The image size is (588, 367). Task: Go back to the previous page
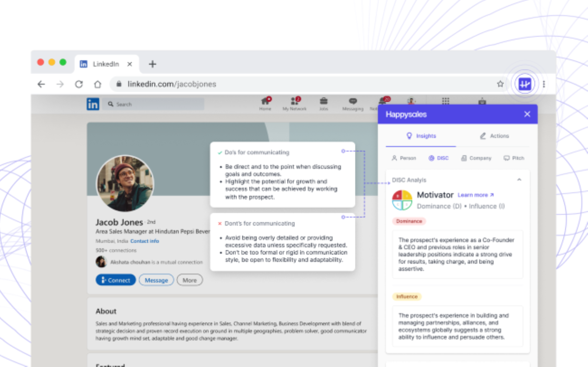(x=42, y=84)
